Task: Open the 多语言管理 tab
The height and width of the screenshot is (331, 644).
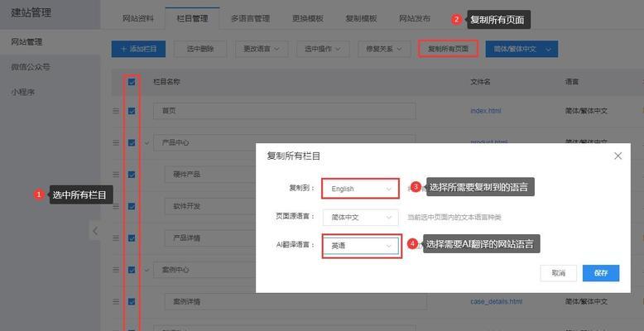Action: pyautogui.click(x=250, y=18)
